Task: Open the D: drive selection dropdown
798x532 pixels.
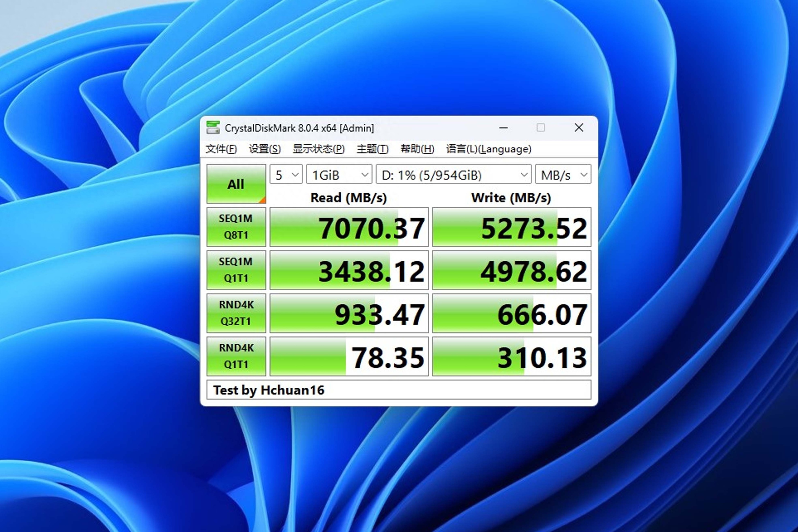Action: (x=453, y=175)
